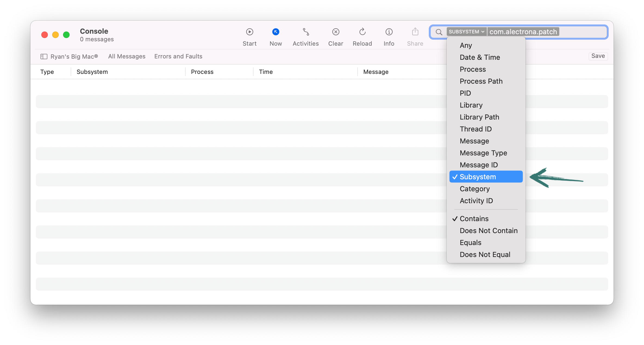Toggle the sidebar visibility icon
The width and height of the screenshot is (644, 345).
(44, 56)
